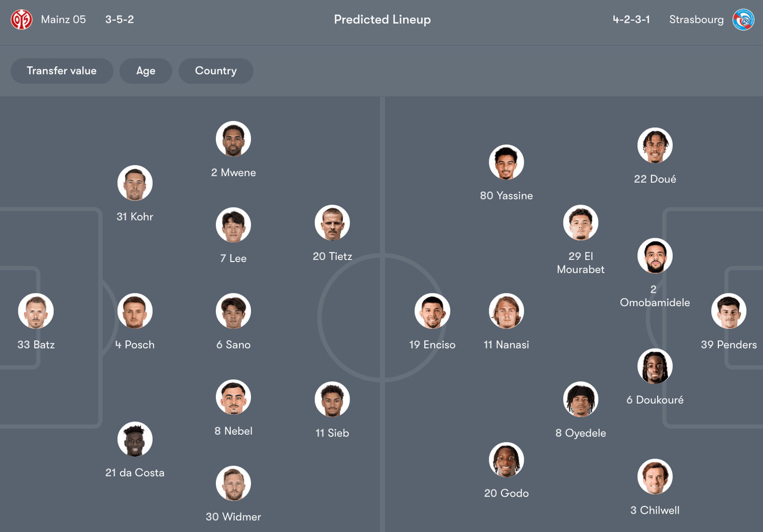This screenshot has width=763, height=532.
Task: Click 3 Chilwell's player photo
Action: pos(655,477)
